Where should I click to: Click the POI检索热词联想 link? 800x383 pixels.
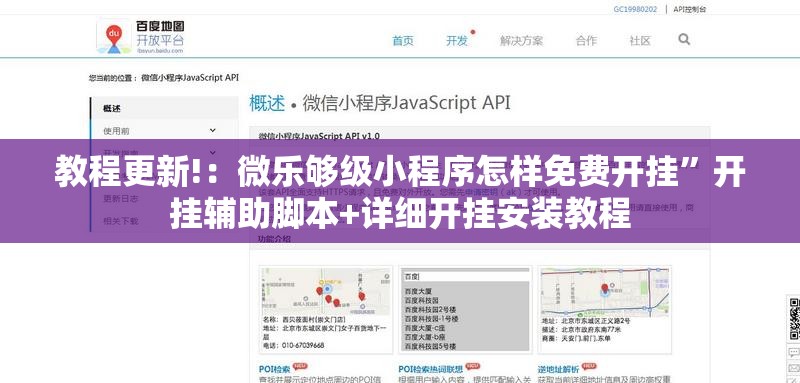[x=431, y=369]
